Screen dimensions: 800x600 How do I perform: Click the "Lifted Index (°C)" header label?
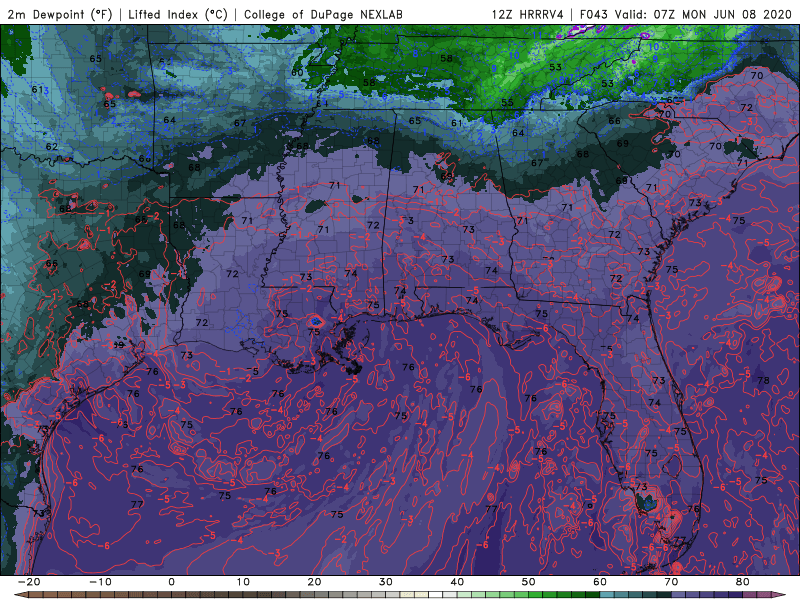178,14
